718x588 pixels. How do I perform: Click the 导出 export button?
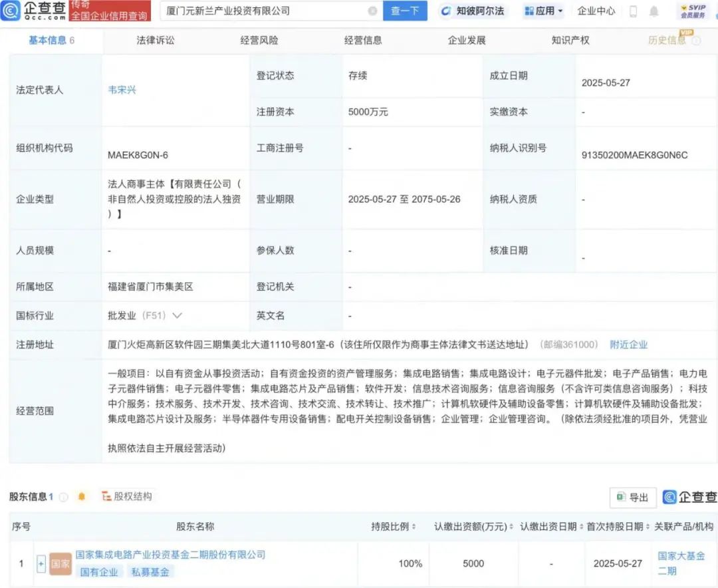pyautogui.click(x=633, y=497)
